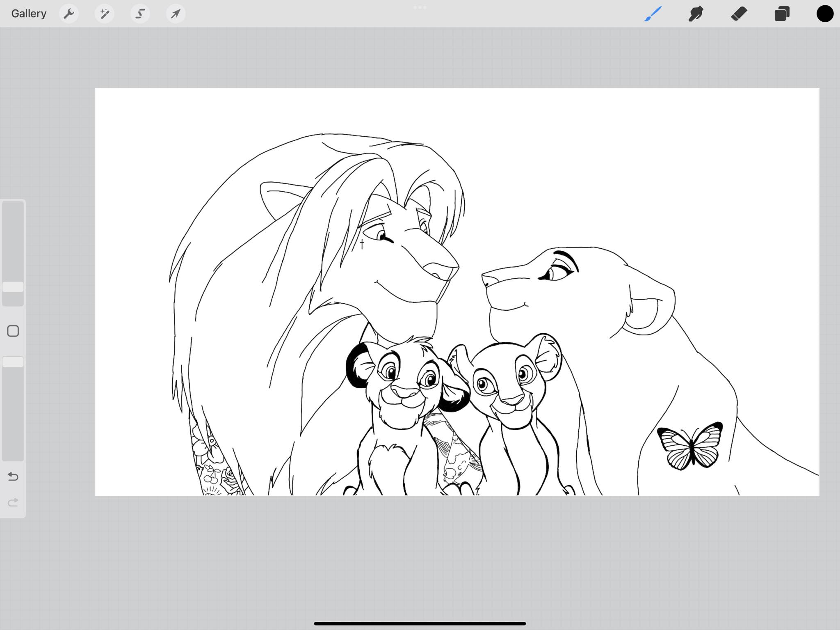Activate the Selection tool
This screenshot has height=630, width=840.
point(140,14)
